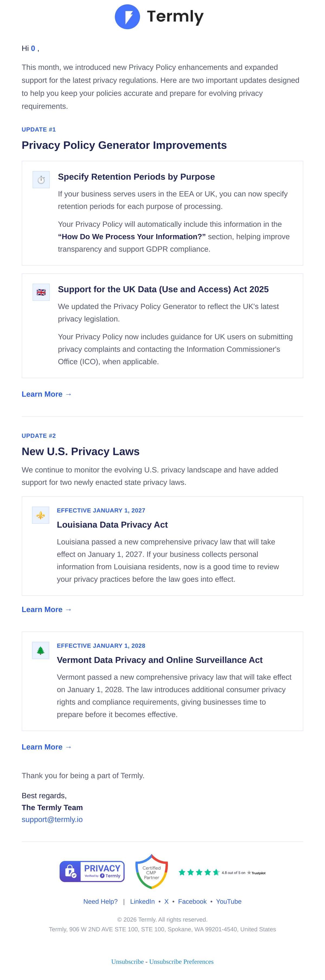The width and height of the screenshot is (325, 980).
Task: Visit the LinkedIn footer link
Action: pos(142,902)
